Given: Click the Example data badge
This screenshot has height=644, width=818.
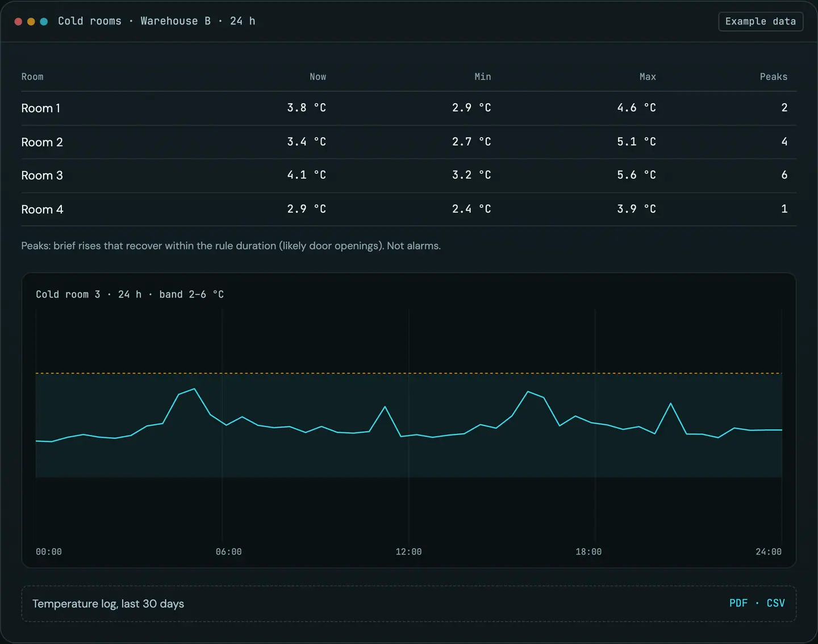Looking at the screenshot, I should [761, 22].
